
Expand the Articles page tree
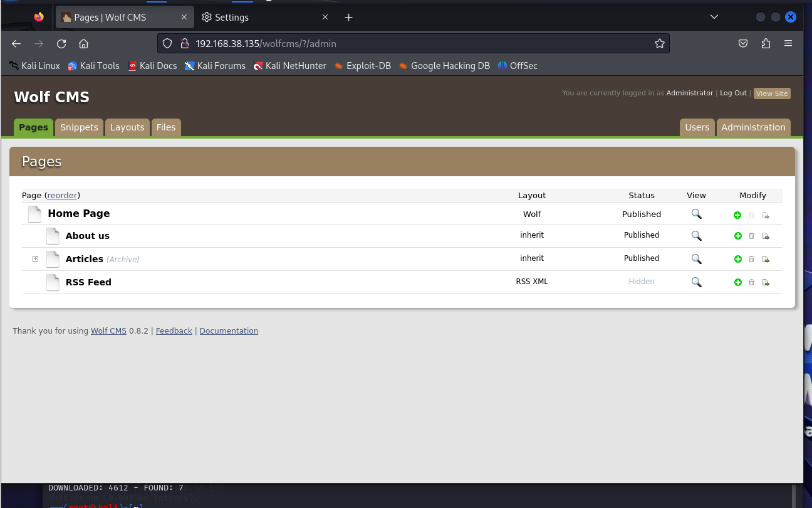point(35,259)
